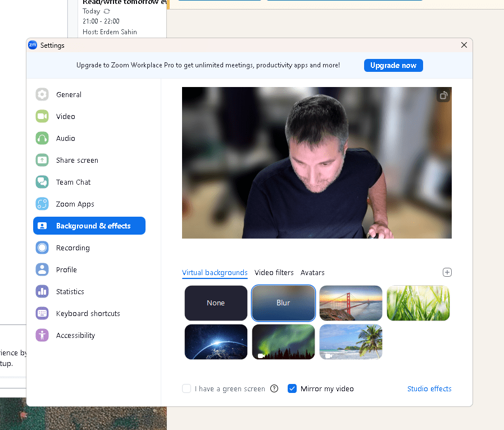Click the camera video preview

316,162
